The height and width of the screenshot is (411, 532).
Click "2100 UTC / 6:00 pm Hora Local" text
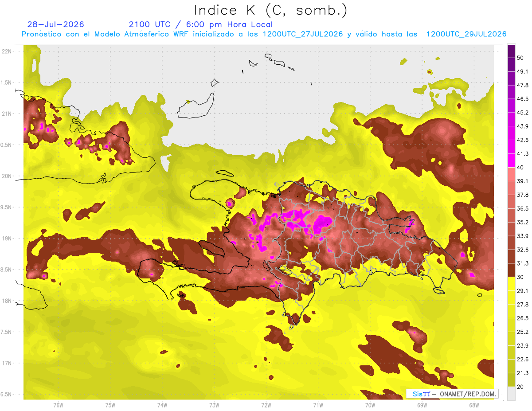[200, 24]
